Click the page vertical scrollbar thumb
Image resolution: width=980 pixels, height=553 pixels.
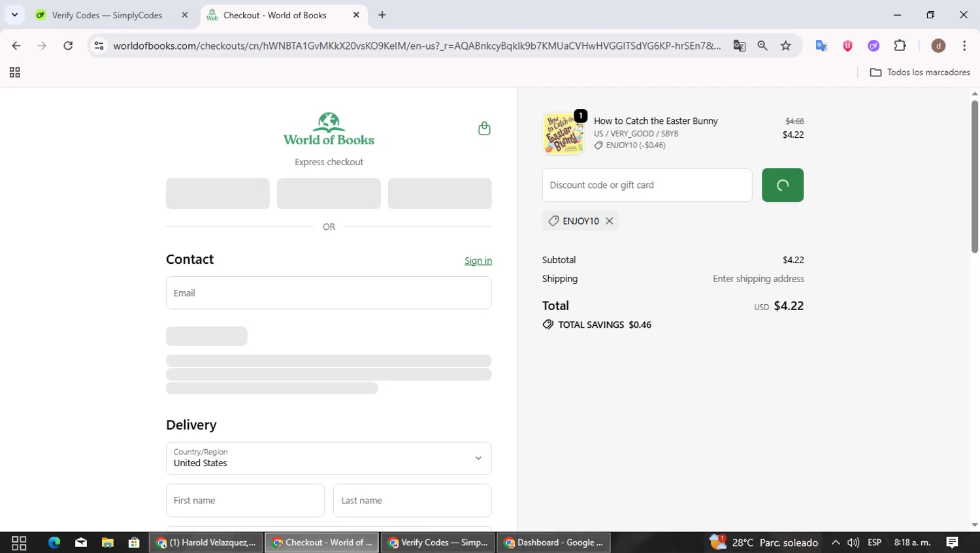(975, 176)
